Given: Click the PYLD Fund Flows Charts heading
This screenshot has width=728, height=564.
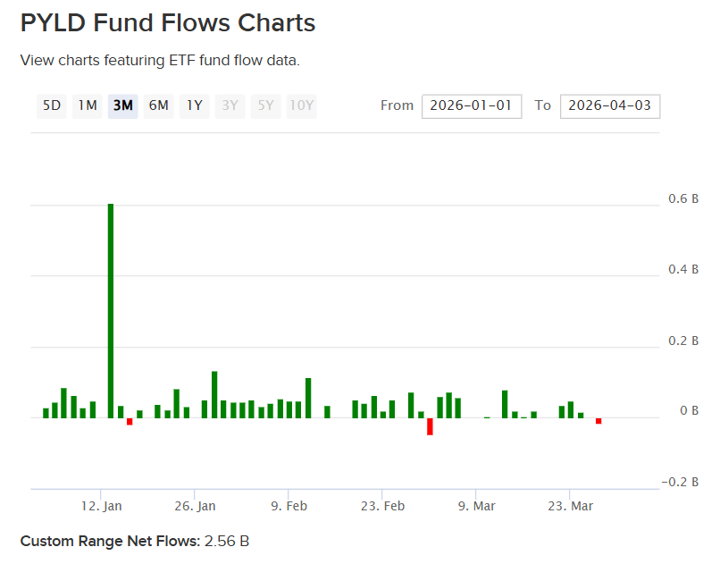Looking at the screenshot, I should point(168,22).
